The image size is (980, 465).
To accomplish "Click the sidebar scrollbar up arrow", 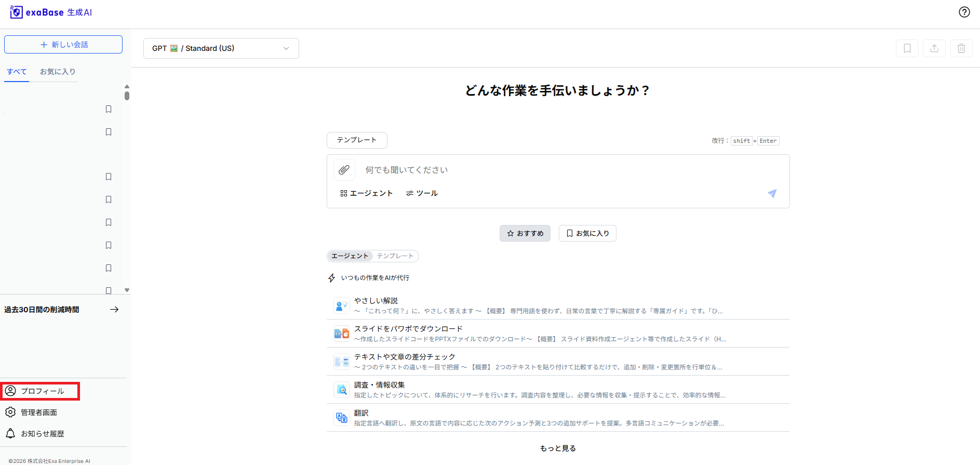I will coord(127,87).
